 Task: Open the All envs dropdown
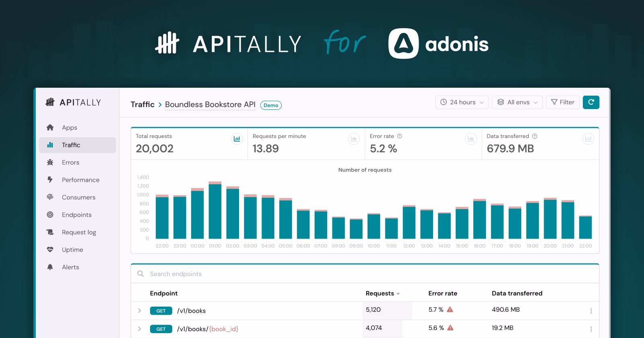click(517, 102)
